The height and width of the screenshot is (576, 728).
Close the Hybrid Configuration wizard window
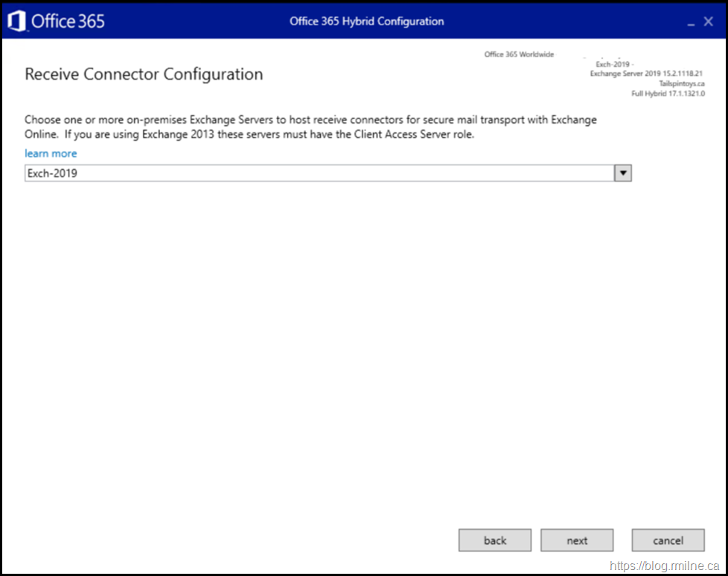pyautogui.click(x=709, y=22)
